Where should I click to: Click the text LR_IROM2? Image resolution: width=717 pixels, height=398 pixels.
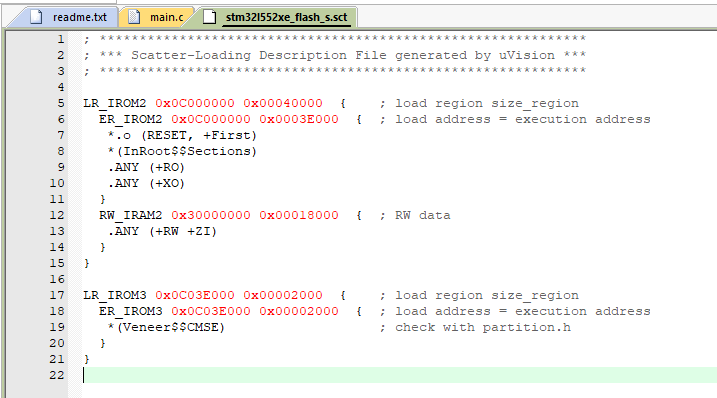tap(115, 103)
